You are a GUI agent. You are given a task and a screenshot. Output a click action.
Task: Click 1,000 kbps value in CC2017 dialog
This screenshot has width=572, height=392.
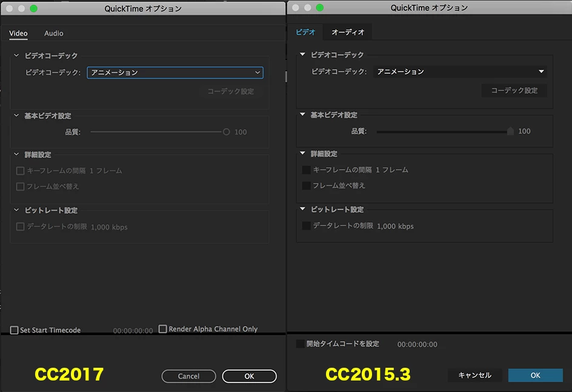pos(109,227)
